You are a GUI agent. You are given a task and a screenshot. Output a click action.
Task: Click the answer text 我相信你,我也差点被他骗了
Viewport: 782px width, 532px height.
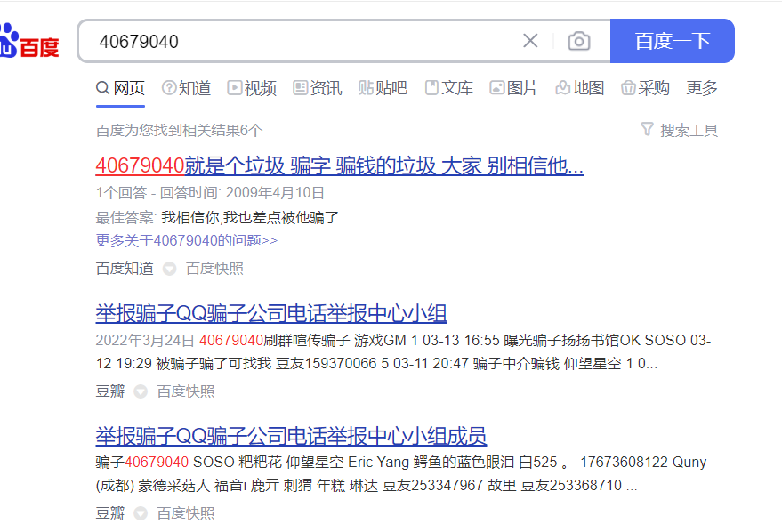click(250, 217)
